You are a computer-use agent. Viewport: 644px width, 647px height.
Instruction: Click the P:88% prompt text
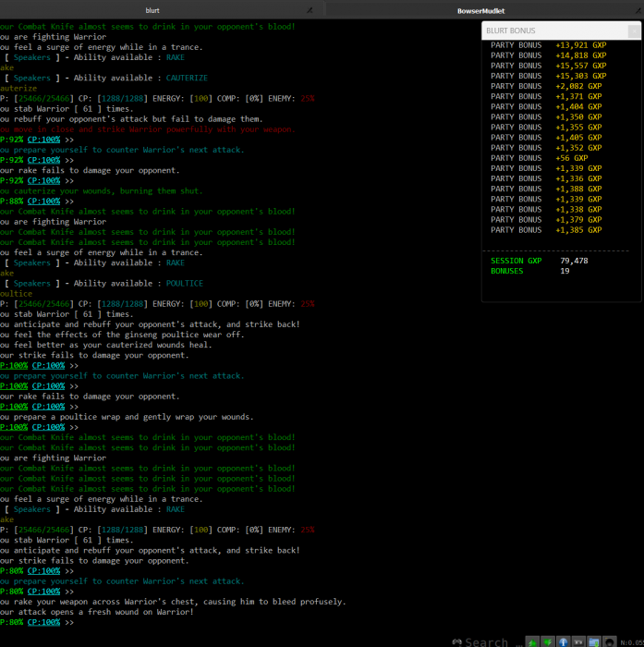point(12,201)
